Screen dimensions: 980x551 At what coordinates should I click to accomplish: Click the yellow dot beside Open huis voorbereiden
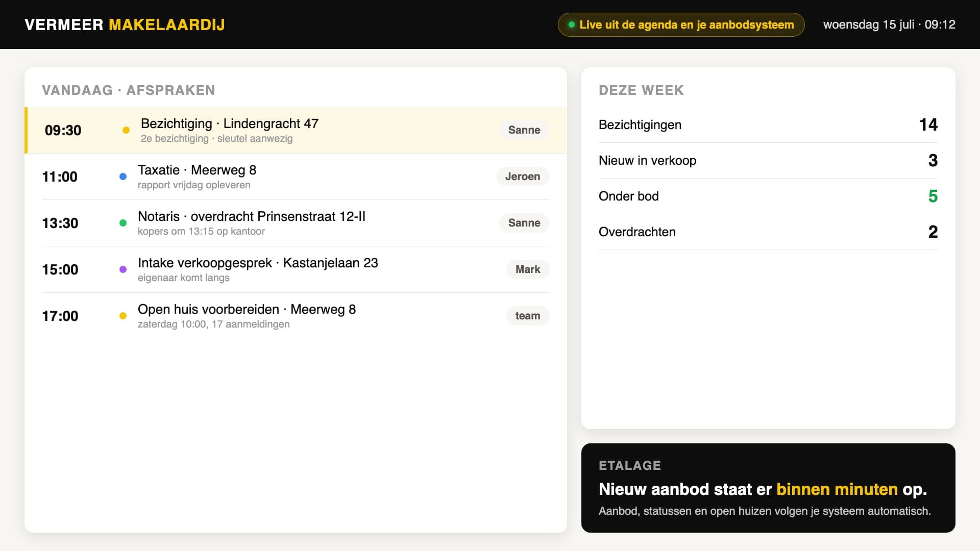coord(123,316)
